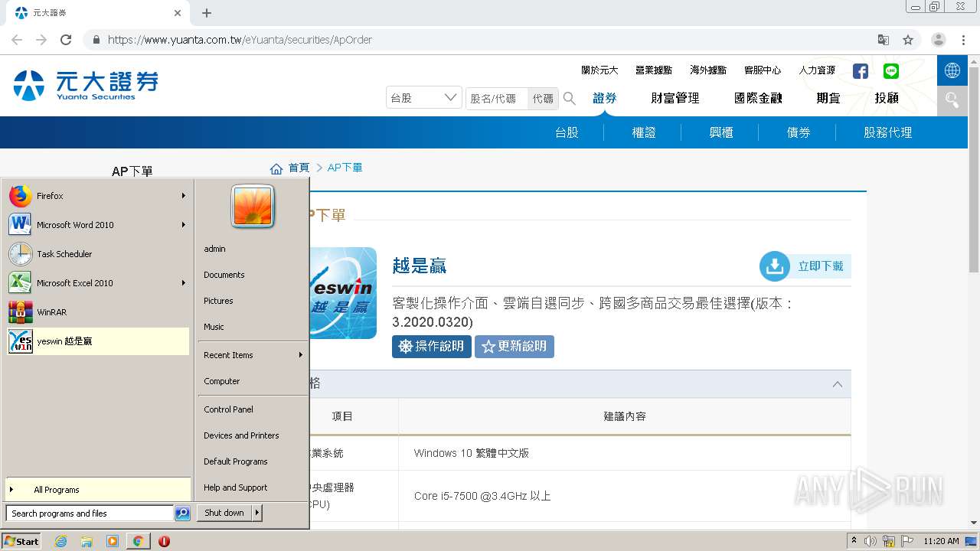This screenshot has height=551, width=980.
Task: Open the 台股 market dropdown
Action: pos(424,98)
